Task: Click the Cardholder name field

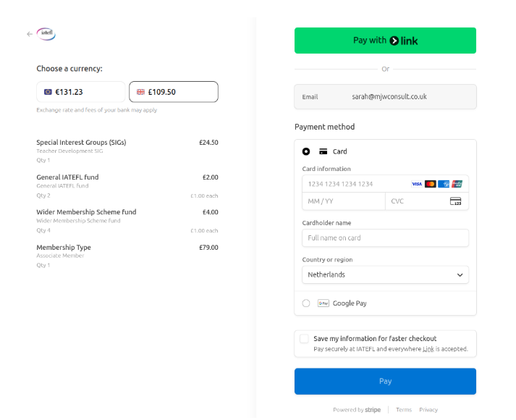Action: (385, 238)
